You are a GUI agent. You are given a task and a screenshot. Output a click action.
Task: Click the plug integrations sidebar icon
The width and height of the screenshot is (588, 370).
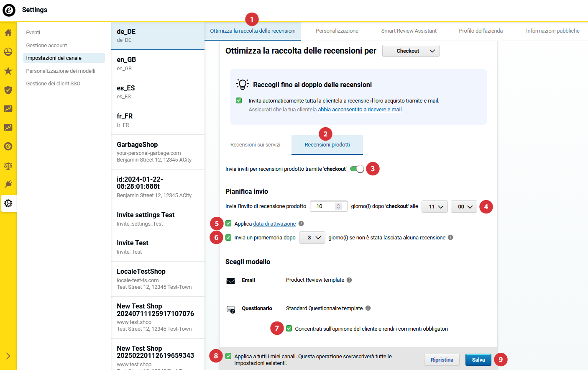[8, 184]
